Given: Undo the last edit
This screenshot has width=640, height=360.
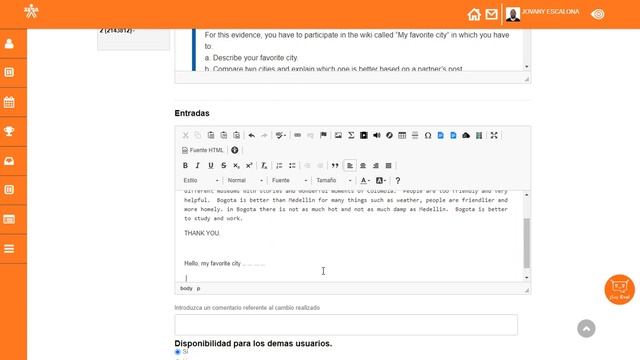Looking at the screenshot, I should [x=252, y=135].
